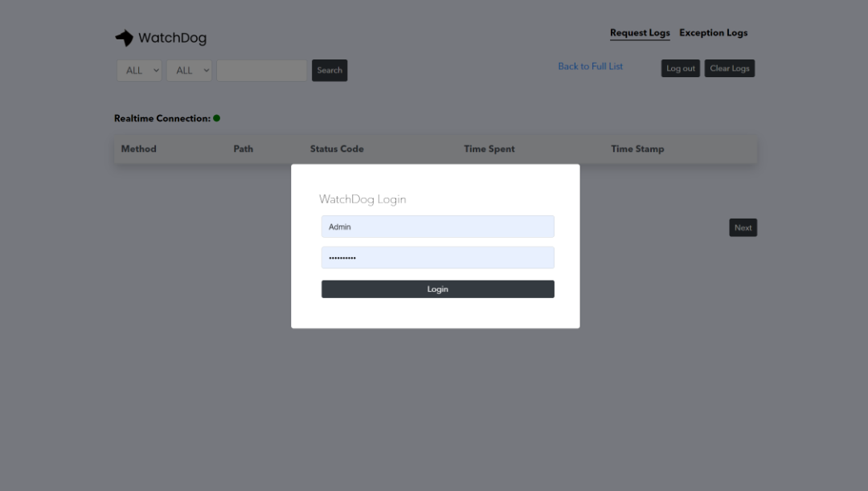Screen dimensions: 868x491
Task: Click the Method column header
Action: [x=138, y=149]
